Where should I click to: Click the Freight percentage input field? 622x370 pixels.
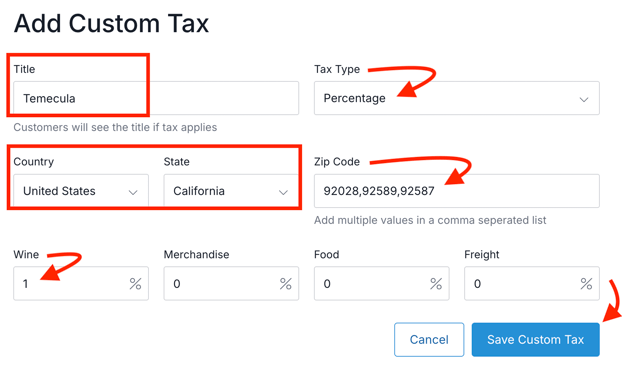click(532, 283)
